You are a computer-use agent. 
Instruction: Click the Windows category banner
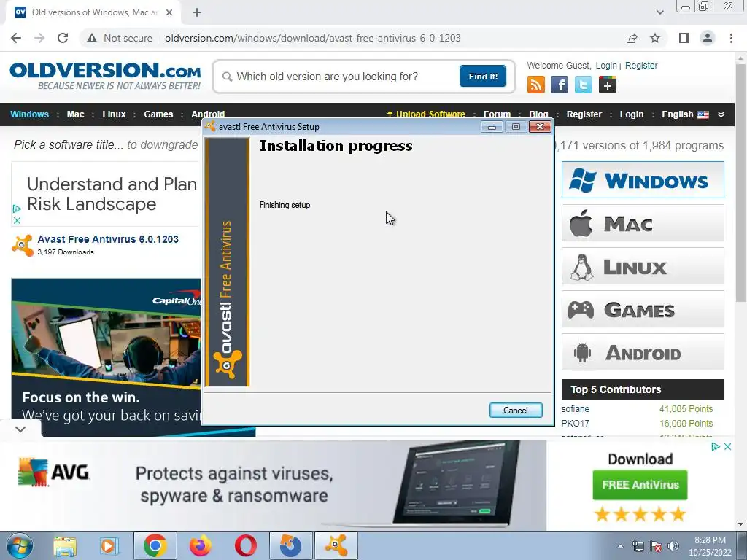point(643,180)
